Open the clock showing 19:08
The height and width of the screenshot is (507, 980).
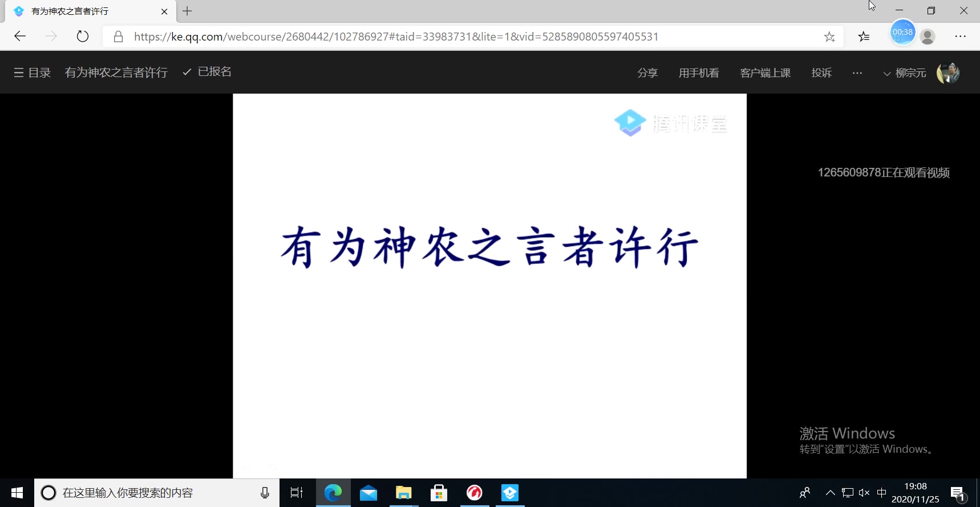pos(916,493)
